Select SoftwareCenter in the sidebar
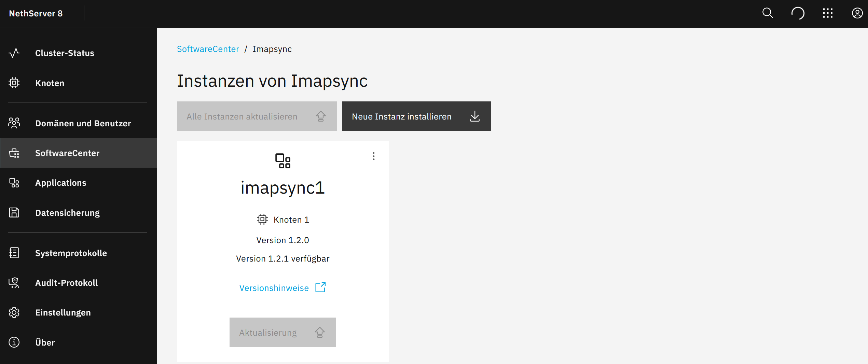The image size is (868, 364). (x=67, y=153)
